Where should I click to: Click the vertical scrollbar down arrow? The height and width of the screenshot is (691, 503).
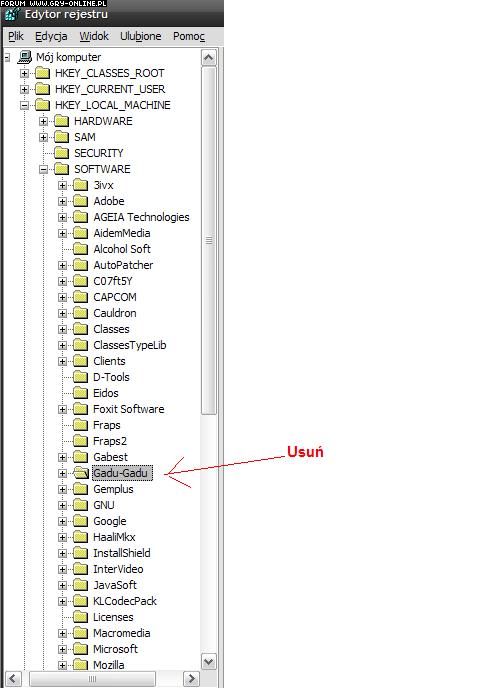[209, 661]
